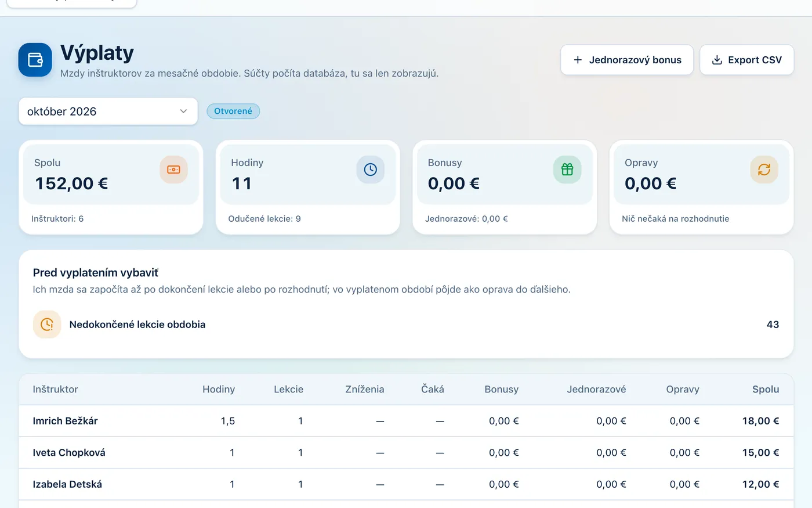812x508 pixels.
Task: Click the refresh icon in Opravy card
Action: [x=764, y=170]
